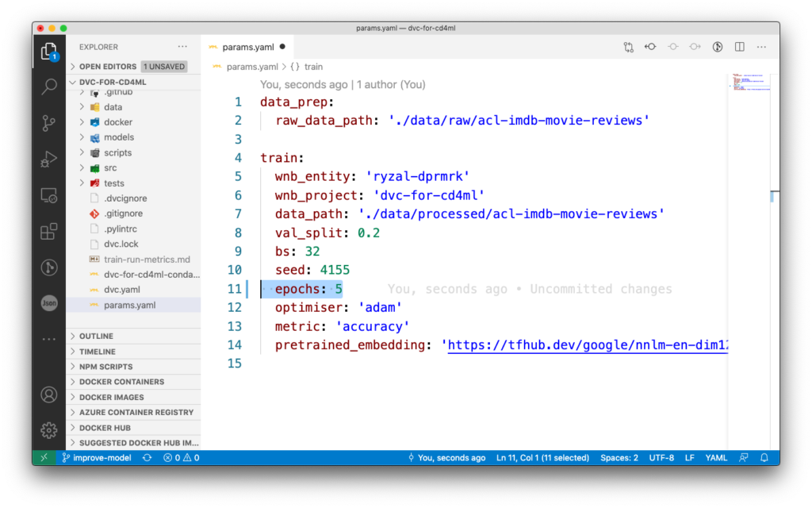Open Remote Explorer in activity bar
The image size is (812, 508).
click(x=49, y=195)
